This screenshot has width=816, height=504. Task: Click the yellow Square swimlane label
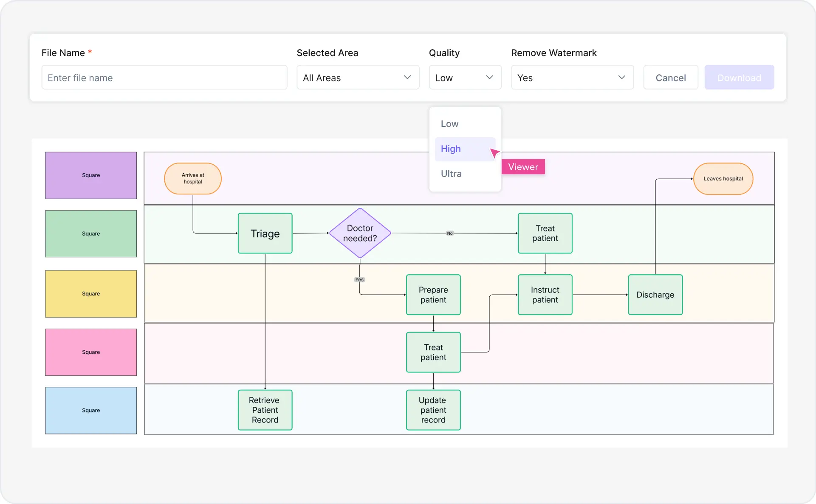click(x=90, y=293)
